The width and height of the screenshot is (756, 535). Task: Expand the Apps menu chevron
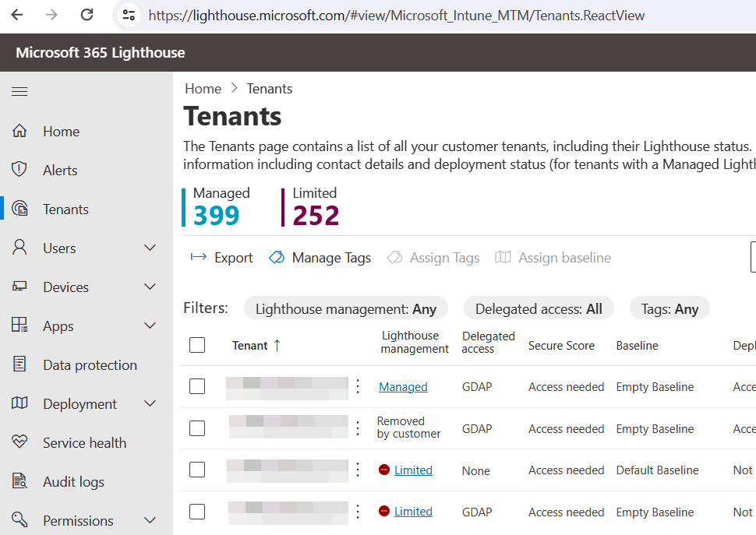150,326
